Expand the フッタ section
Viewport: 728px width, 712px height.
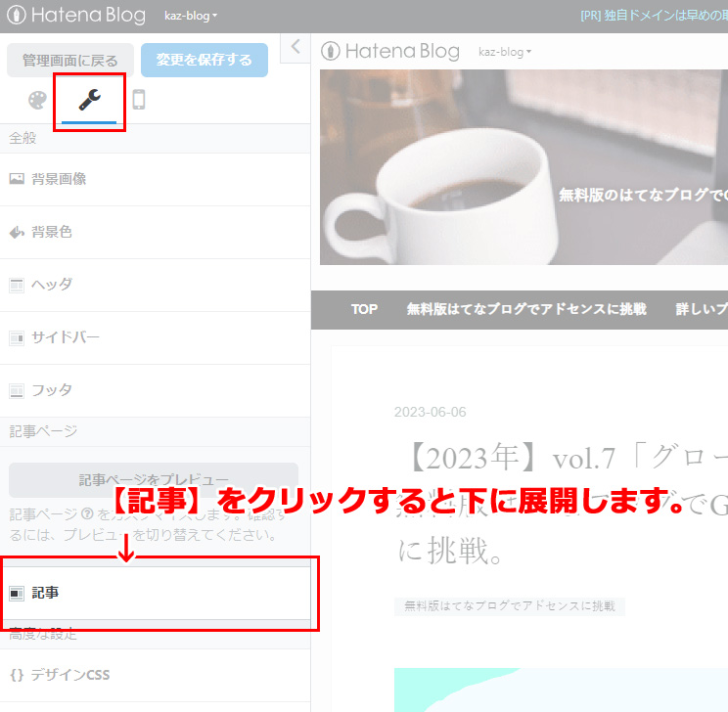[155, 391]
